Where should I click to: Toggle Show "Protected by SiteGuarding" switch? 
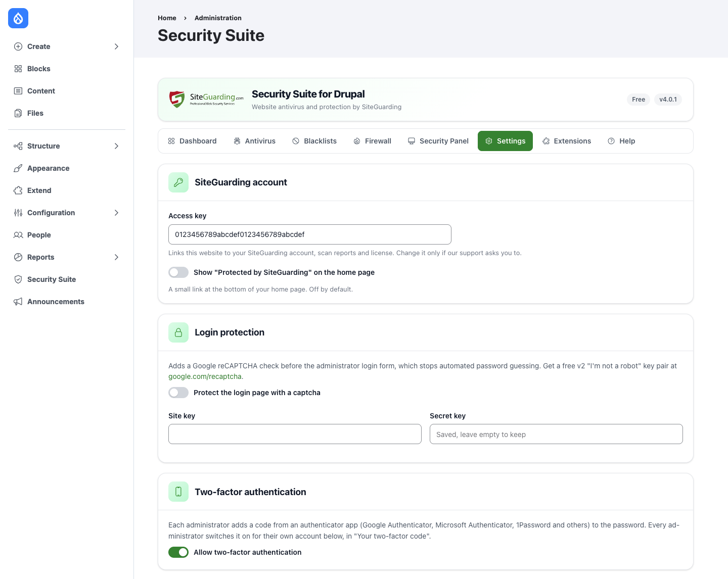[x=178, y=272]
